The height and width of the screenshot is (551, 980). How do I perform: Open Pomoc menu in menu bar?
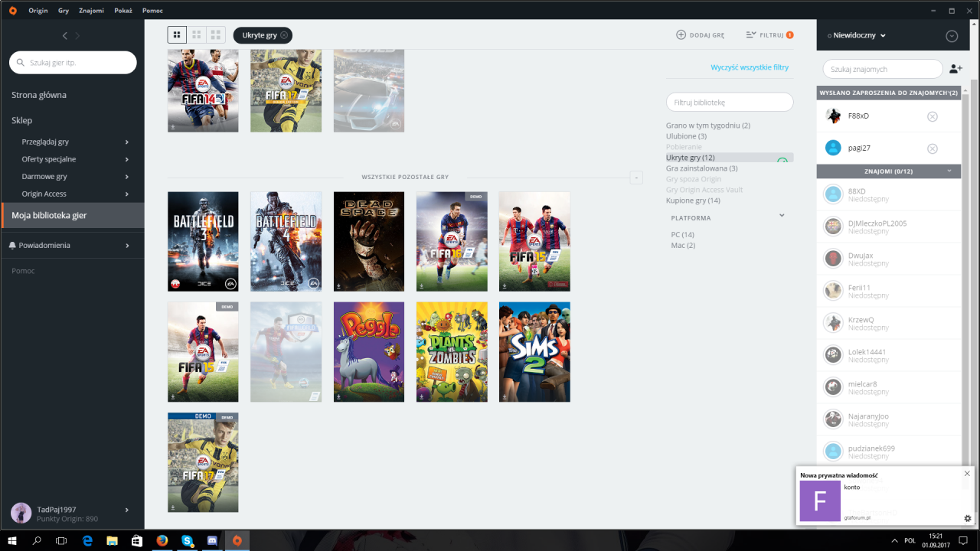click(x=152, y=11)
